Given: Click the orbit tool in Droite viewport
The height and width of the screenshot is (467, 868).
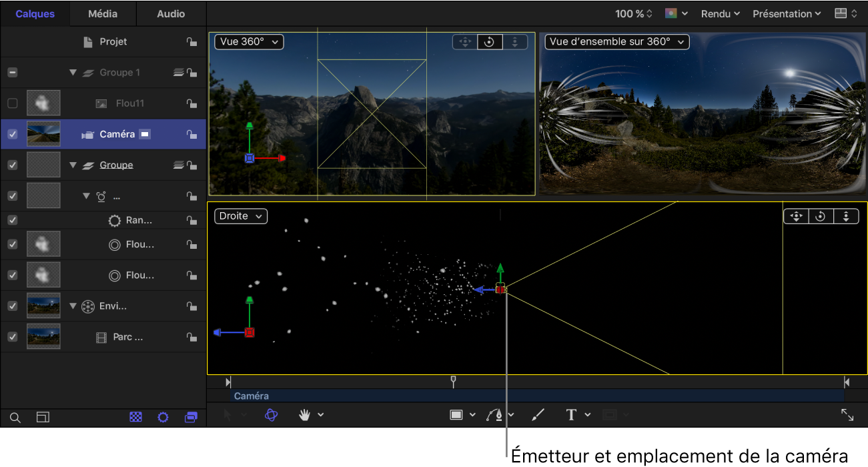Looking at the screenshot, I should (x=821, y=216).
